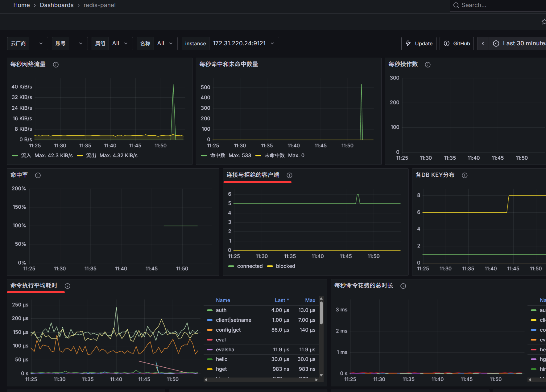The height and width of the screenshot is (392, 546).
Task: Click 命中率 panel title
Action: 19,175
